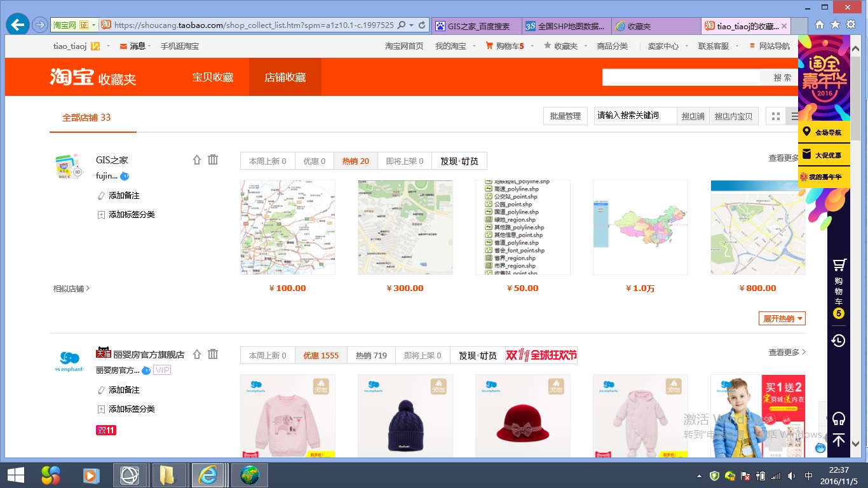Pin GIS之家 shop to top arrow
Image resolution: width=868 pixels, height=488 pixels.
197,160
